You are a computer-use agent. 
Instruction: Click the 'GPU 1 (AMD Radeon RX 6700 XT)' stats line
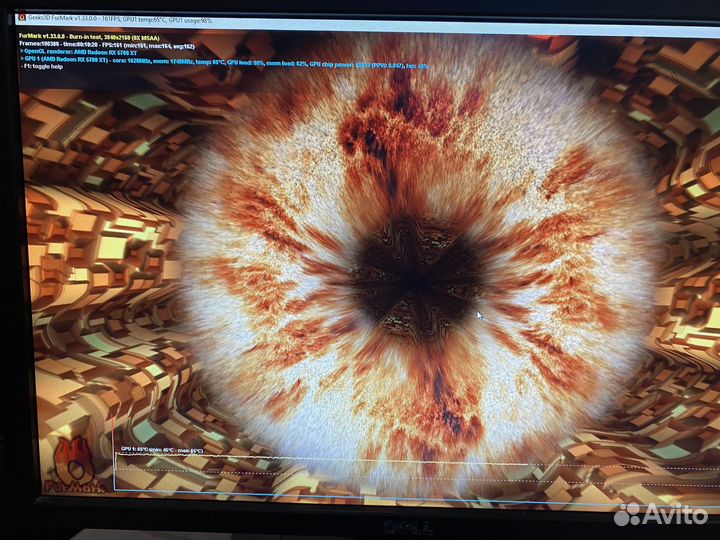tap(224, 62)
